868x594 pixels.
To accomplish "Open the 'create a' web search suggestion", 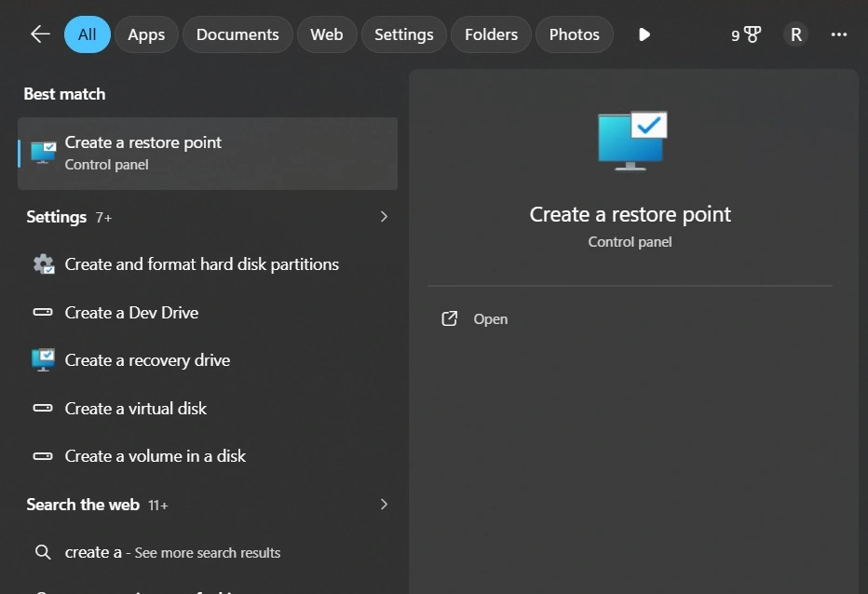I will pos(208,552).
